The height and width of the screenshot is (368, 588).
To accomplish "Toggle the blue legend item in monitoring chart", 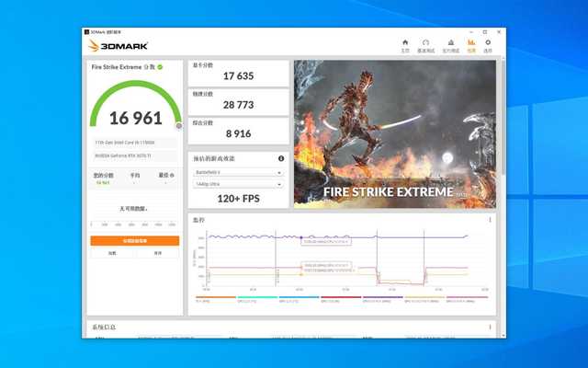I will [299, 299].
